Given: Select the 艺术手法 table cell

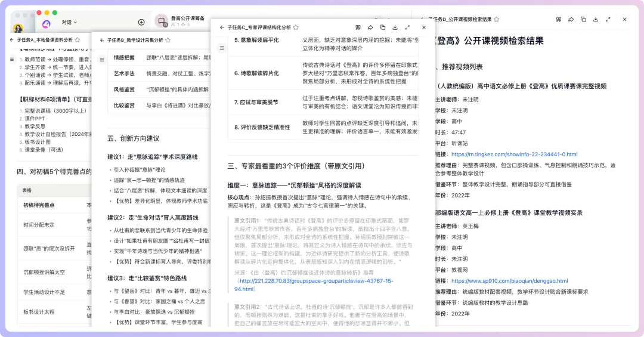Looking at the screenshot, I should (x=124, y=73).
